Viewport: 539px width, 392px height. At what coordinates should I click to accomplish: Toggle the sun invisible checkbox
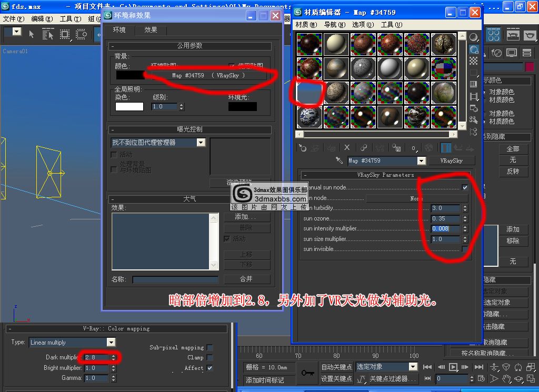click(465, 249)
